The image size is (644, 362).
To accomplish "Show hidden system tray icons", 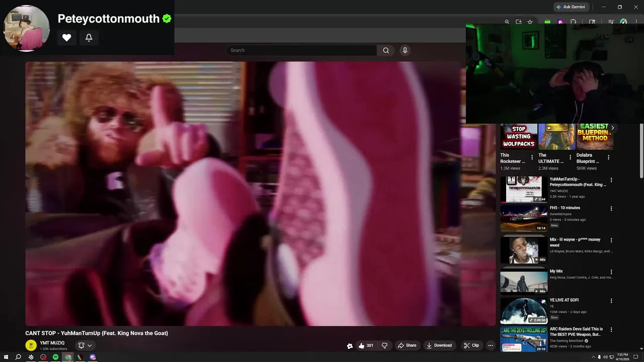I will 593,357.
